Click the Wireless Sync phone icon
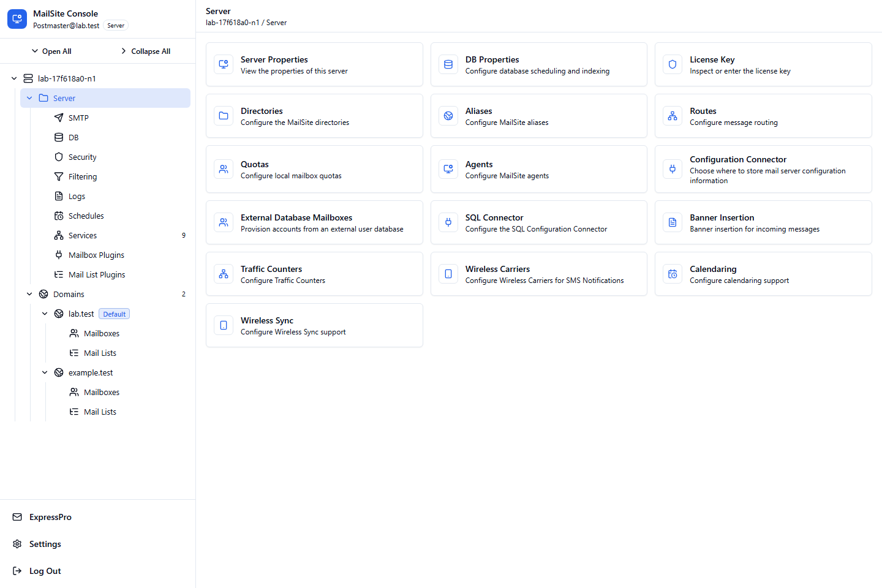This screenshot has height=588, width=882. pos(224,325)
